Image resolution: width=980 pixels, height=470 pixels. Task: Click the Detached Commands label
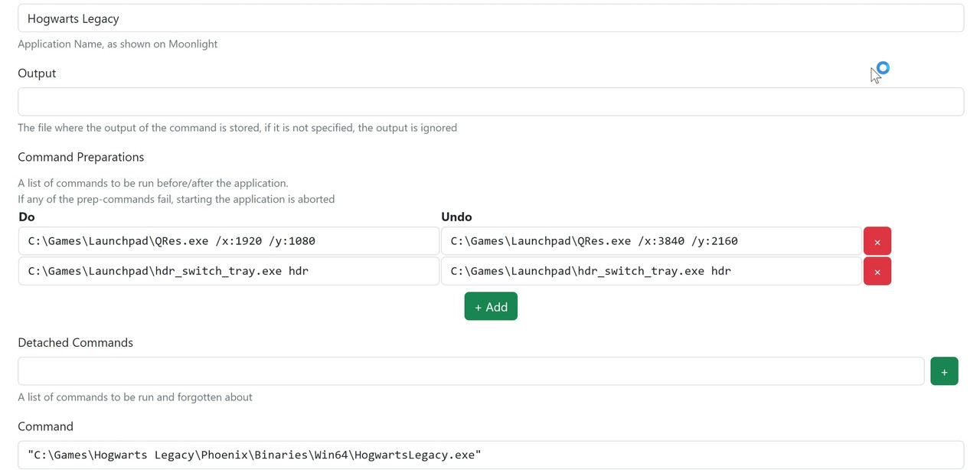[75, 342]
